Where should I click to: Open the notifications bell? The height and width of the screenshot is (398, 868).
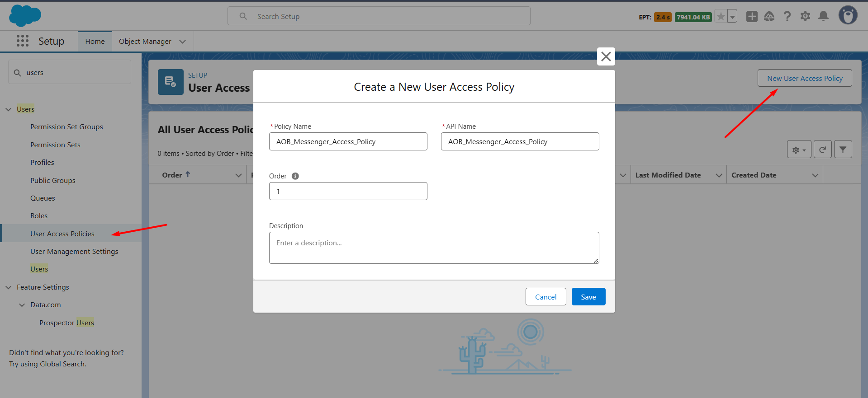pyautogui.click(x=824, y=16)
